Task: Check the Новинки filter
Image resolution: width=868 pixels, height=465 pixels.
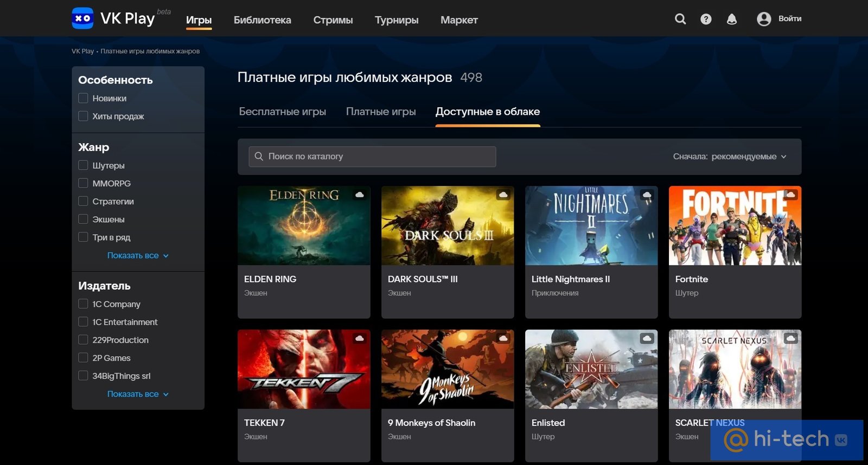Action: point(83,98)
